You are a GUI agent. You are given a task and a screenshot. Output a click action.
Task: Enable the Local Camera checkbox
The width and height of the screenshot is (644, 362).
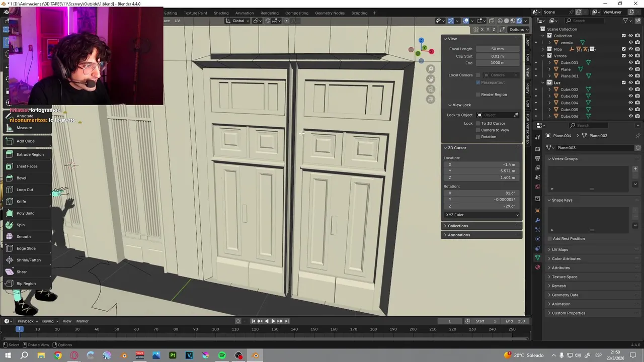tap(478, 75)
